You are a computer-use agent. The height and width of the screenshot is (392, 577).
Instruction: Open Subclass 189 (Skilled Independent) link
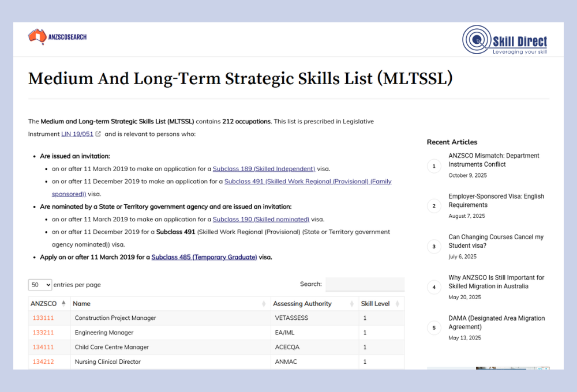(264, 169)
